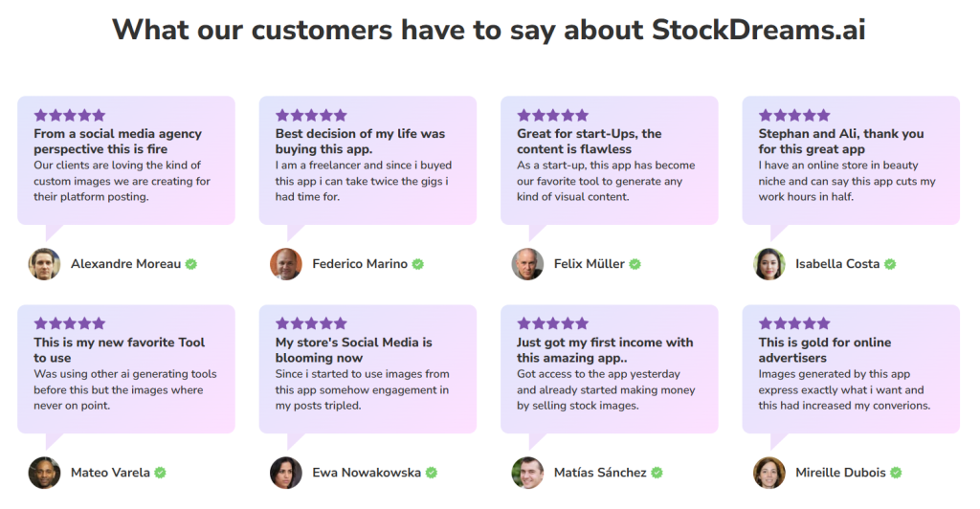Click Felix Müller's avatar photo
The height and width of the screenshot is (509, 980).
(527, 264)
